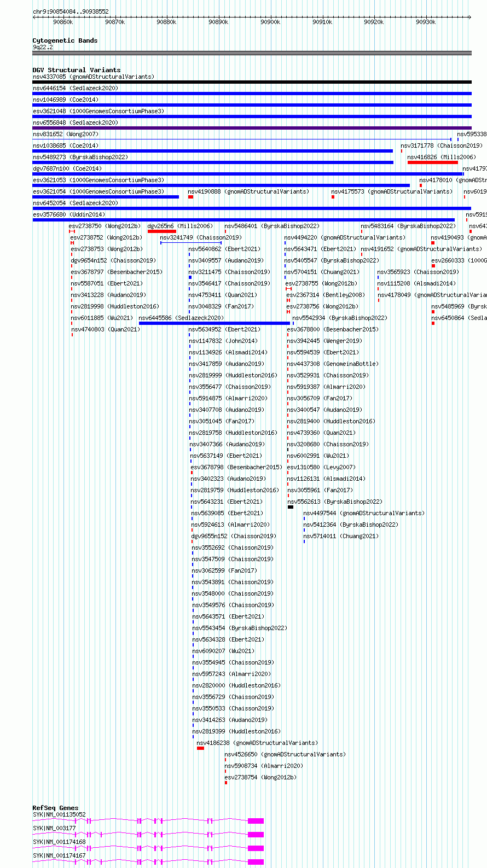Open variant esv2738750 (Wong2012b)
The image size is (487, 868).
105,226
